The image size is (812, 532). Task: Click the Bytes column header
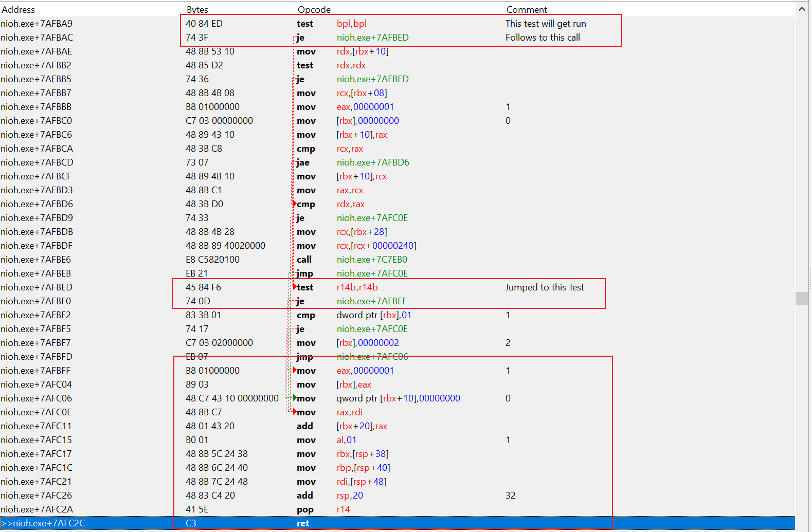tap(197, 10)
